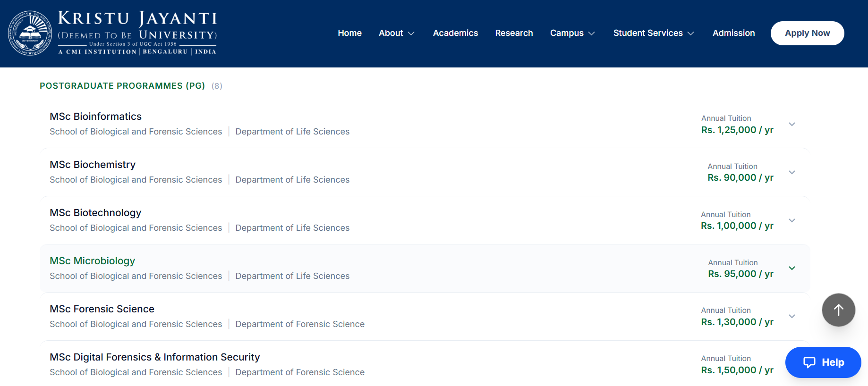
Task: Click the Postgraduate Programmes (PG) heading
Action: (122, 86)
